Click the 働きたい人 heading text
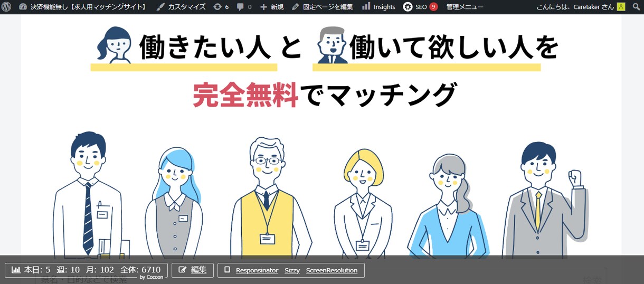 point(206,48)
